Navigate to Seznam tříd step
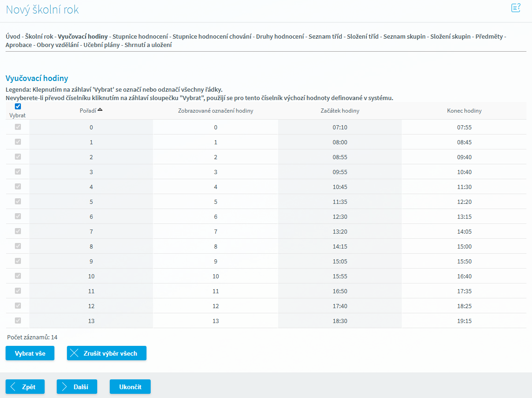This screenshot has width=532, height=398. coord(325,36)
